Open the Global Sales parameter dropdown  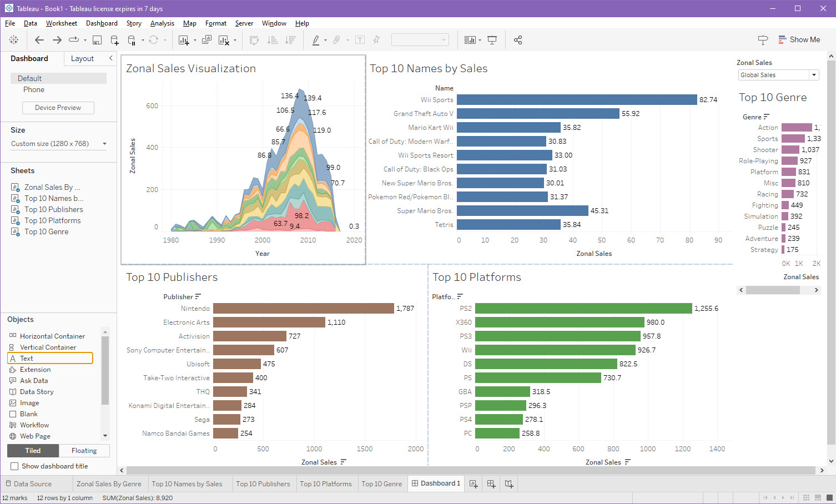[778, 75]
